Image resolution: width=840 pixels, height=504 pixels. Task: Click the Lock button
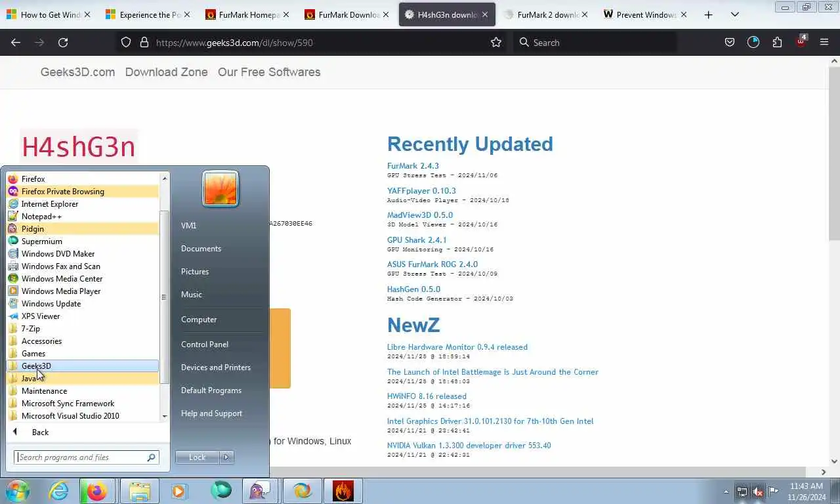[x=197, y=457]
